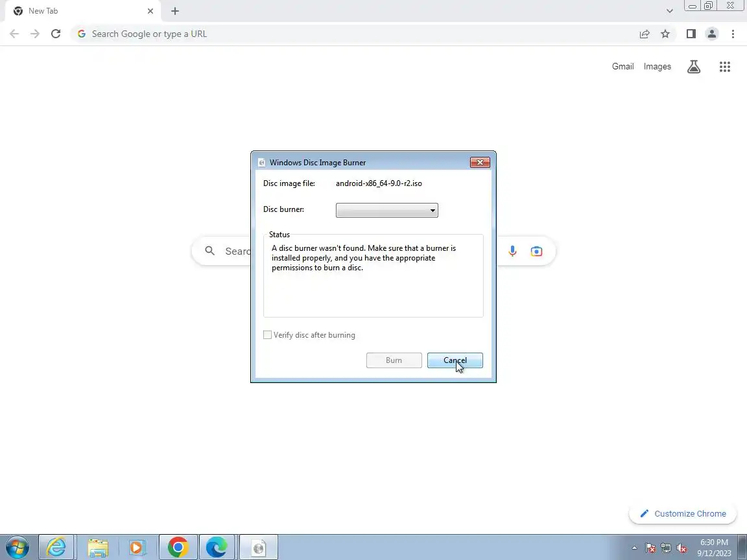Open Windows Media Player from taskbar
This screenshot has height=560, width=747.
tap(137, 548)
